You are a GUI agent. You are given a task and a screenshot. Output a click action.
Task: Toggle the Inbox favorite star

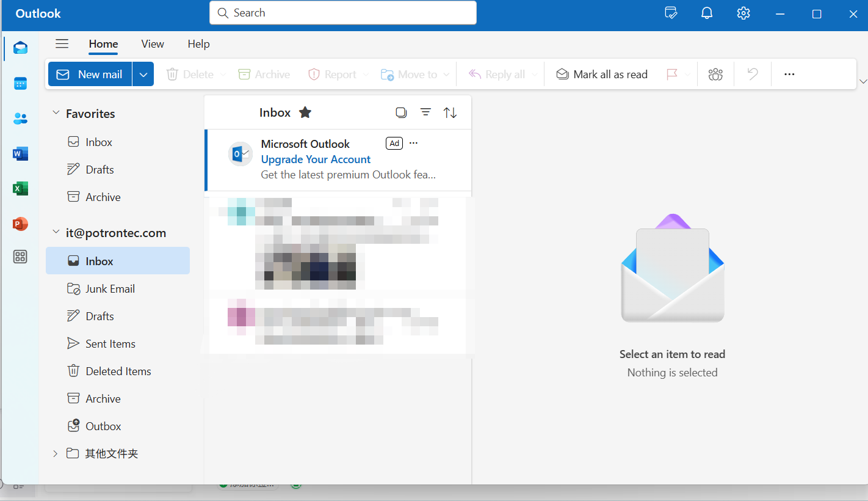pyautogui.click(x=305, y=112)
